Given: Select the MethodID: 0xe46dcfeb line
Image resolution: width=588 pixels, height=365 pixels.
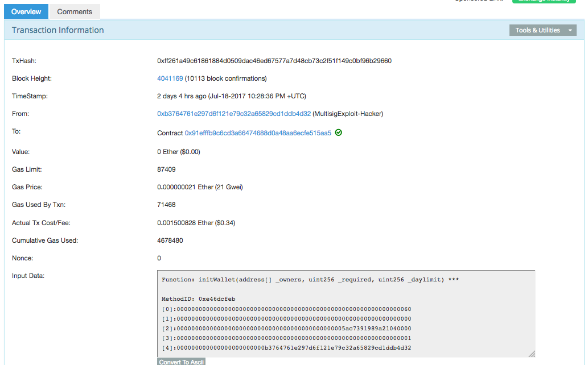Looking at the screenshot, I should coord(199,298).
